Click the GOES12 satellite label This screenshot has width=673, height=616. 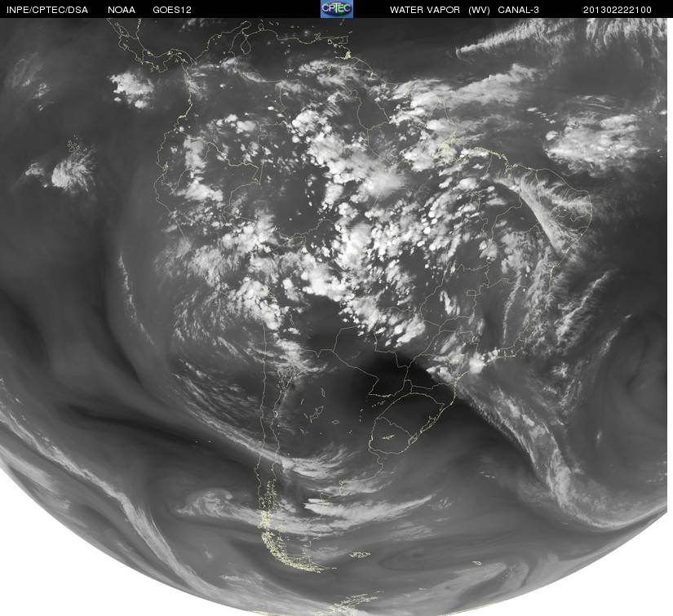pos(172,10)
